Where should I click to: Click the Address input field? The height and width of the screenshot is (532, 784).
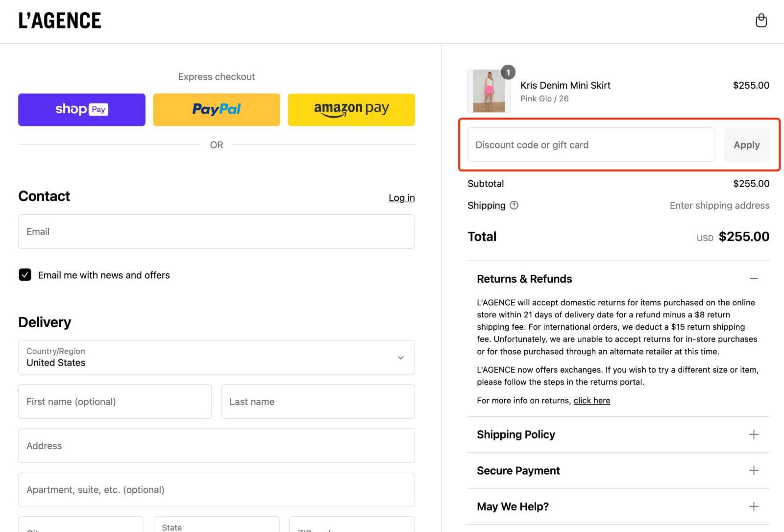(x=217, y=446)
